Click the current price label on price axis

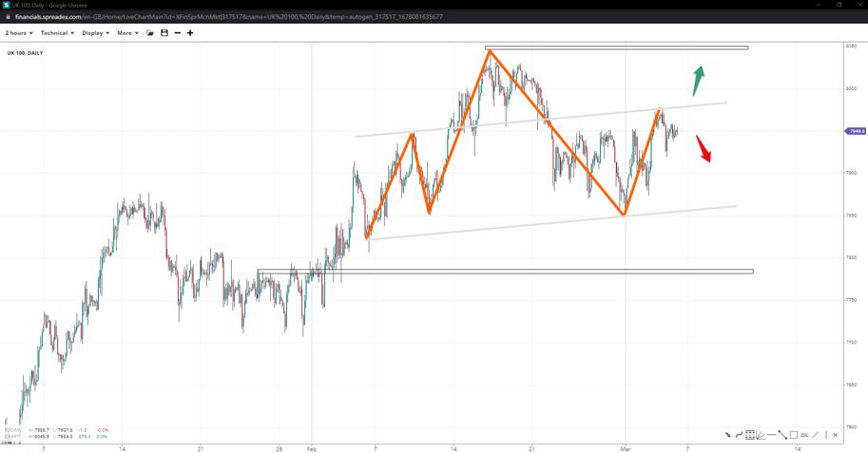[x=856, y=131]
